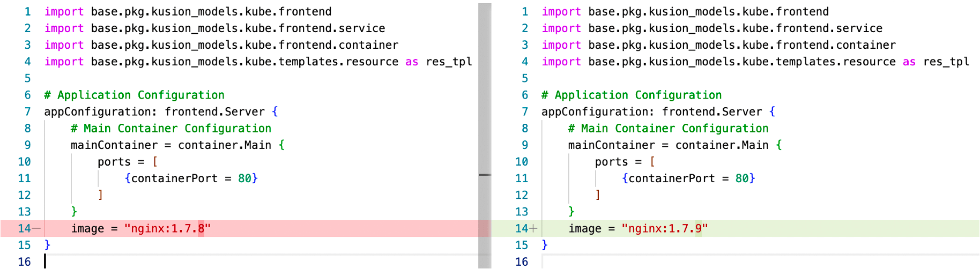
Task: Click the import keyword on right pane line 1
Action: tap(561, 12)
